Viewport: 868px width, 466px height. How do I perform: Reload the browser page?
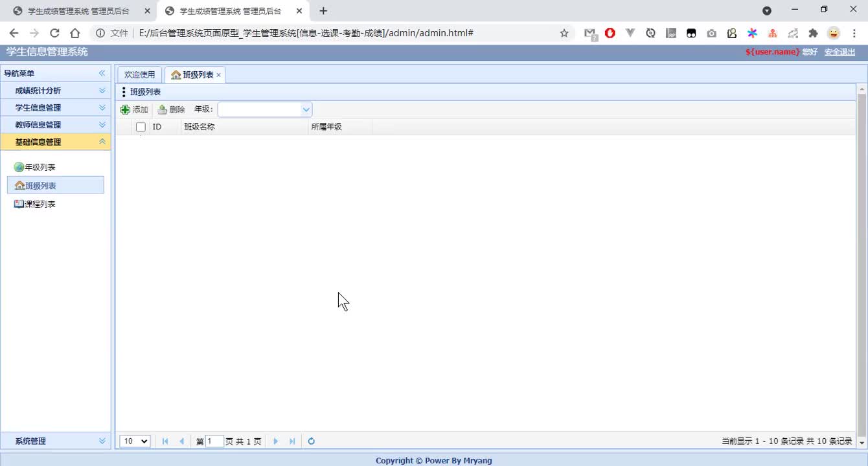54,33
